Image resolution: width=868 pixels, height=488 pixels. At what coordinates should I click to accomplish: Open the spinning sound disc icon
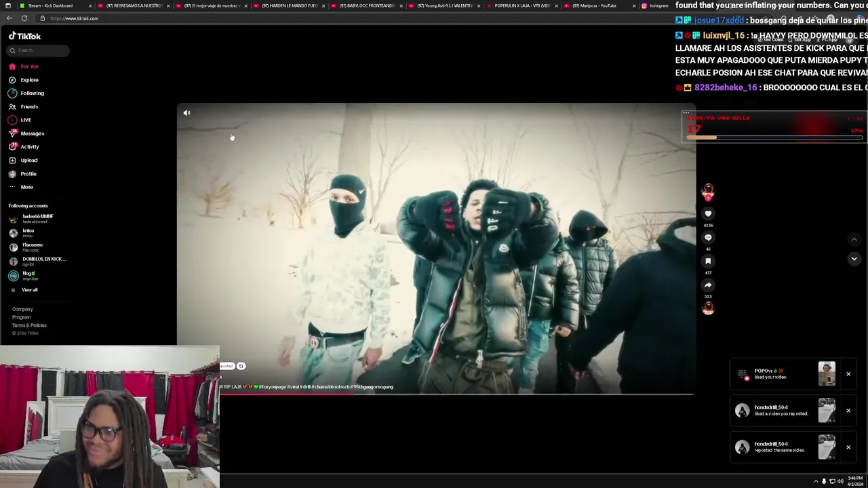(708, 308)
